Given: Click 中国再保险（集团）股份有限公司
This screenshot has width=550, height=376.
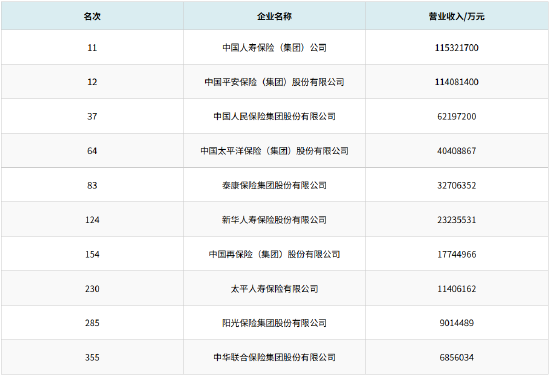Looking at the screenshot, I should [274, 254].
